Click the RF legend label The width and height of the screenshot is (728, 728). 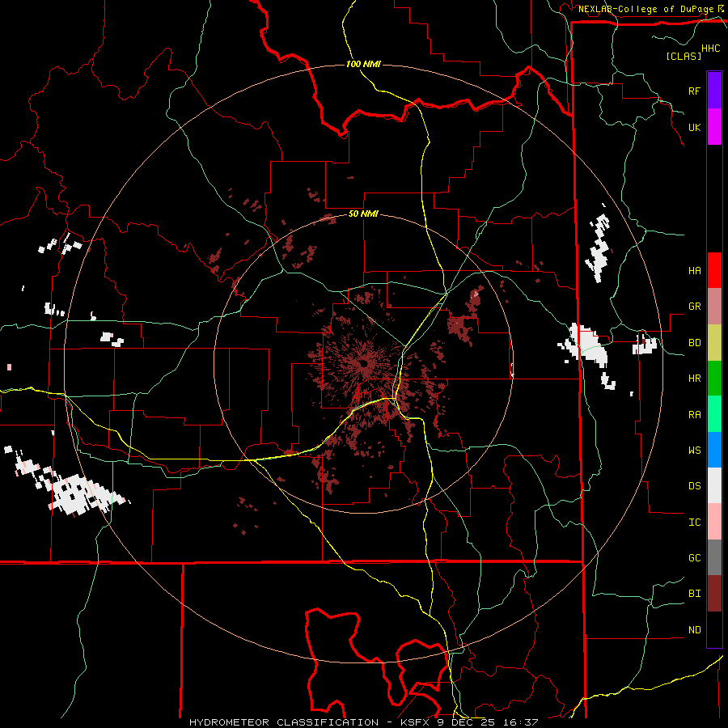pos(694,91)
